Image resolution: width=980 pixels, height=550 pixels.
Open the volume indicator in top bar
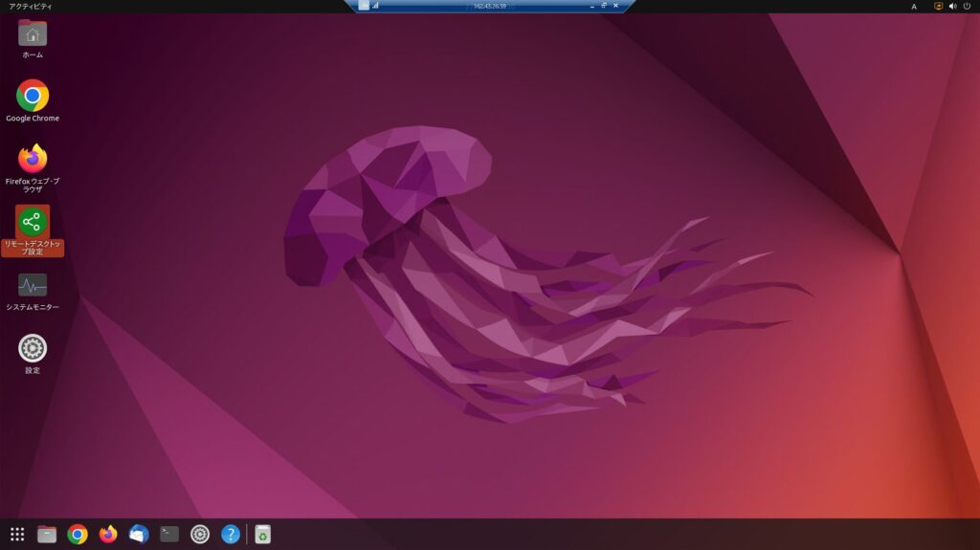952,7
